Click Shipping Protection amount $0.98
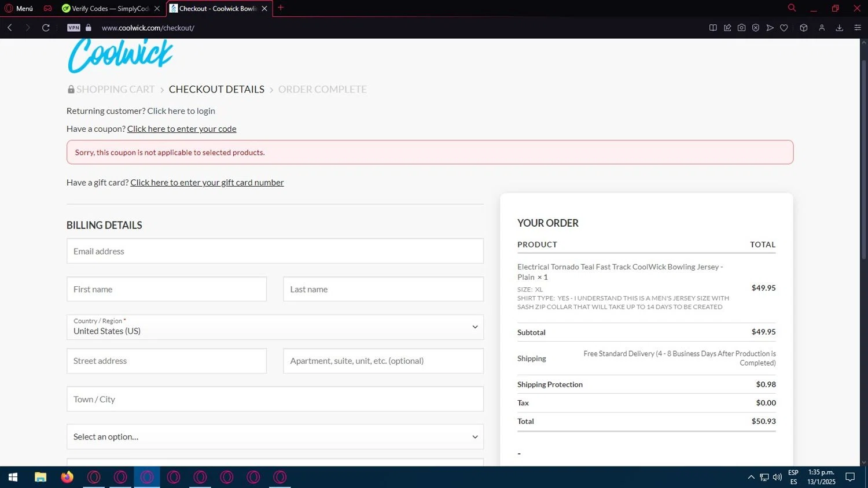The width and height of the screenshot is (868, 488). click(x=766, y=385)
